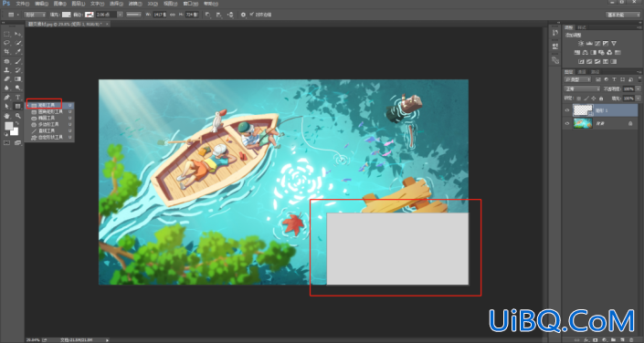Toggle lock all for layer
The height and width of the screenshot is (343, 644).
point(601,99)
